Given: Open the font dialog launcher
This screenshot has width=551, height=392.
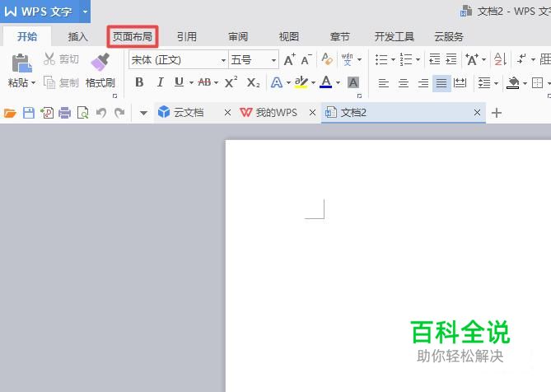Looking at the screenshot, I should coord(359,96).
